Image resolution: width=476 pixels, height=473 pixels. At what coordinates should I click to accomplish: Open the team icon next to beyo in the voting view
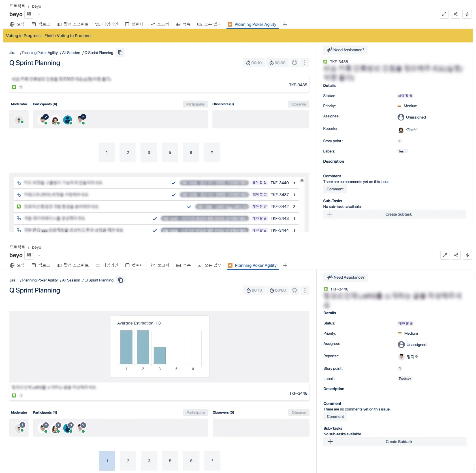(29, 14)
